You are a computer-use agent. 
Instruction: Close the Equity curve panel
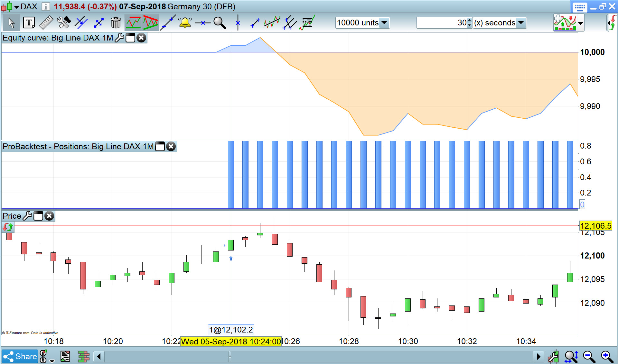(x=141, y=38)
